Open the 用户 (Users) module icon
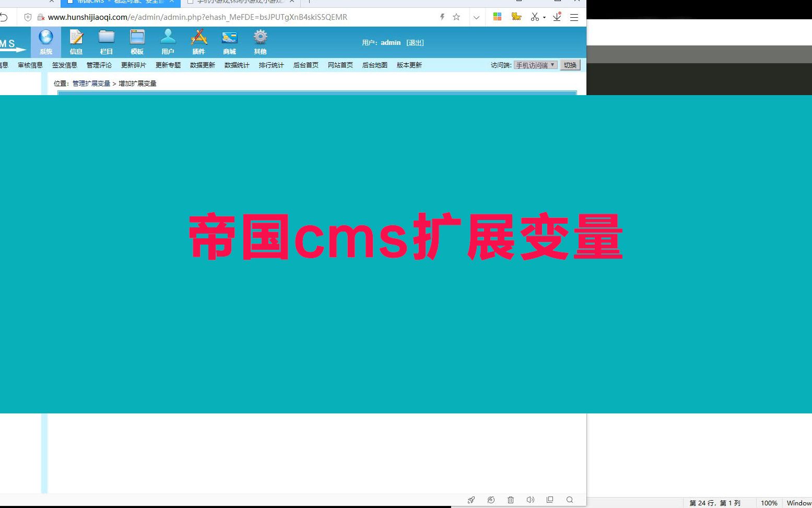 tap(168, 42)
